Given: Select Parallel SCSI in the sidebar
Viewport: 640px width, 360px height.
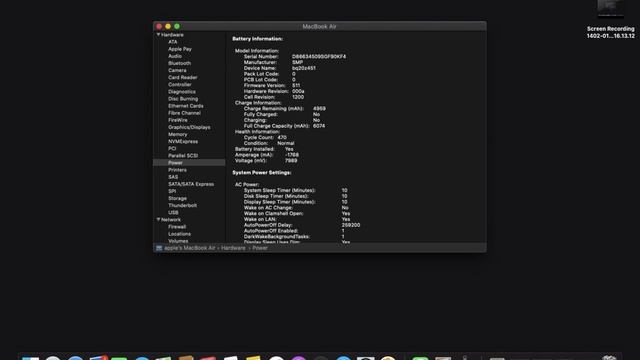Looking at the screenshot, I should tap(183, 156).
